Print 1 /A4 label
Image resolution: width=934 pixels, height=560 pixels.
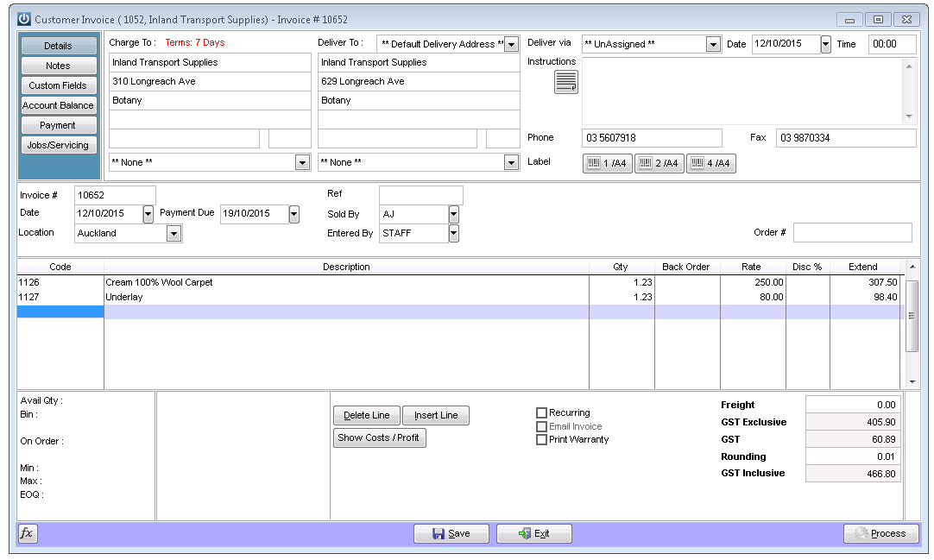click(x=607, y=163)
